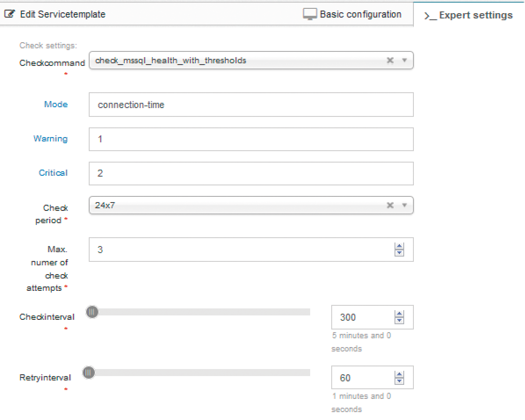Click the up spinner on the Checkinterval 300 field
The image size is (525, 420).
[x=399, y=314]
